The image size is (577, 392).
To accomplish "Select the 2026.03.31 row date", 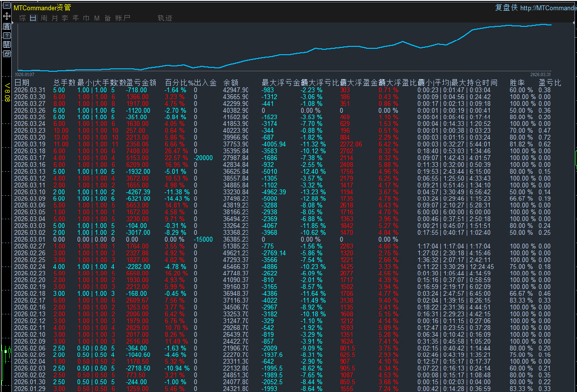I will 29,90.
